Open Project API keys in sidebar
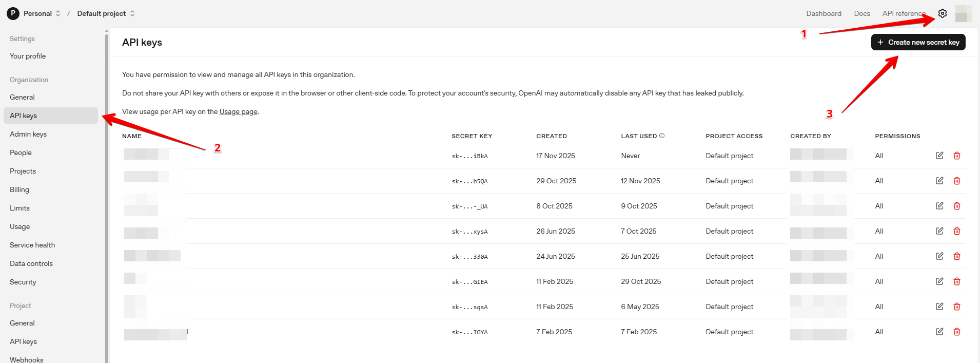The width and height of the screenshot is (980, 363). click(x=23, y=341)
